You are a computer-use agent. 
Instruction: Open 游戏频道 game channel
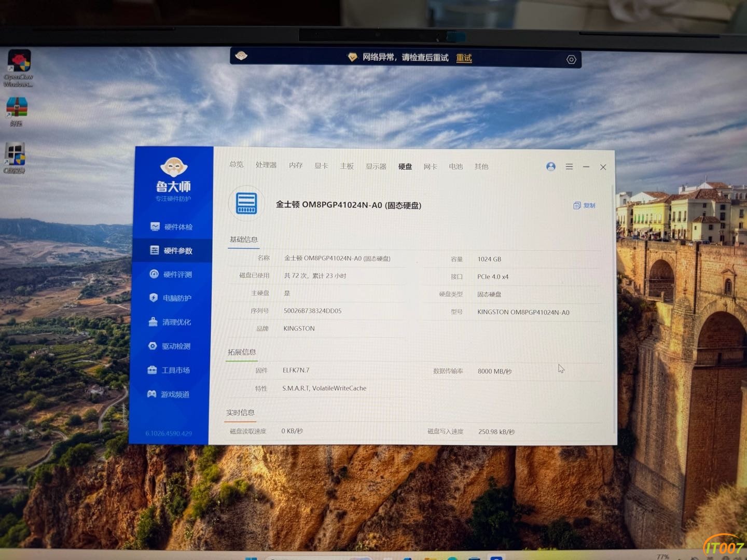pyautogui.click(x=168, y=394)
